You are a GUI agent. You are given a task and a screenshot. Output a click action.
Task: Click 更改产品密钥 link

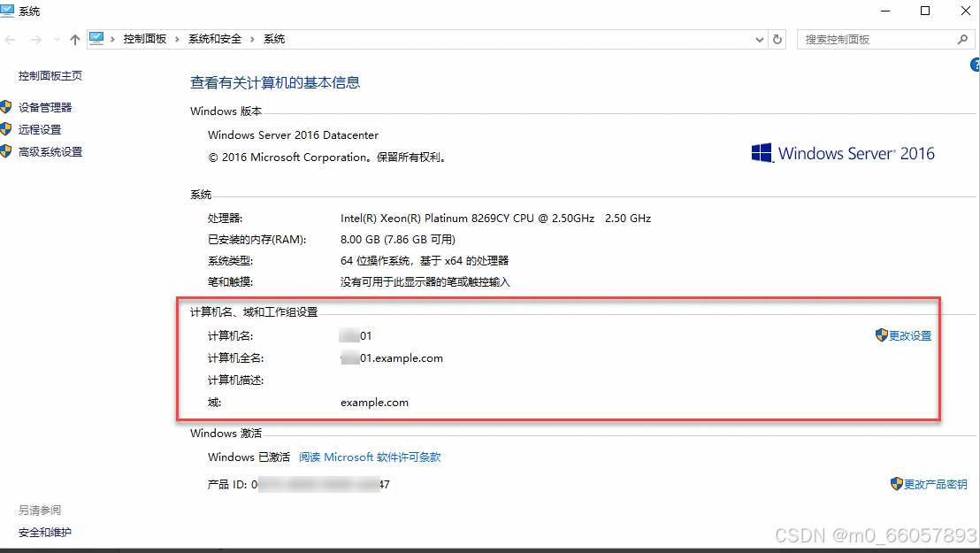click(936, 484)
